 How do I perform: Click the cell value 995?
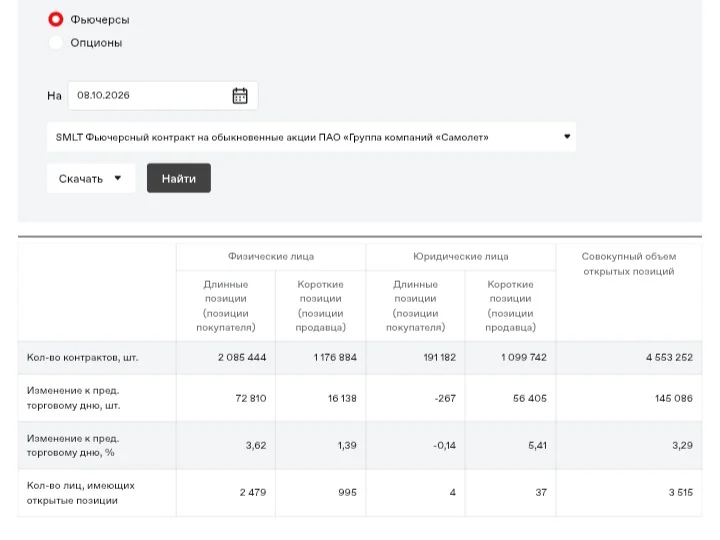348,492
